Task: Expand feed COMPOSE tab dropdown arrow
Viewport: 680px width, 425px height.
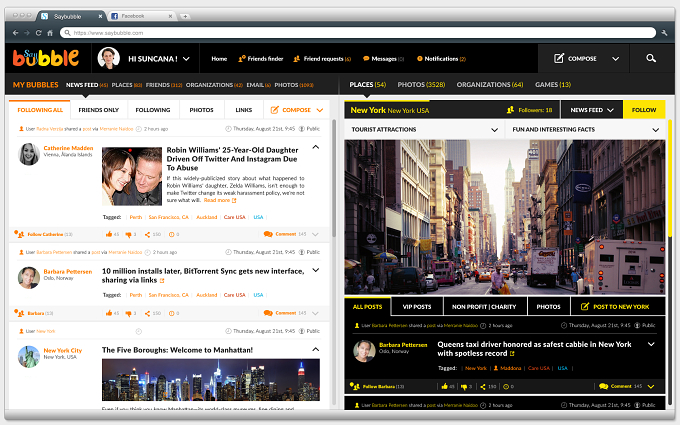Action: coord(320,110)
